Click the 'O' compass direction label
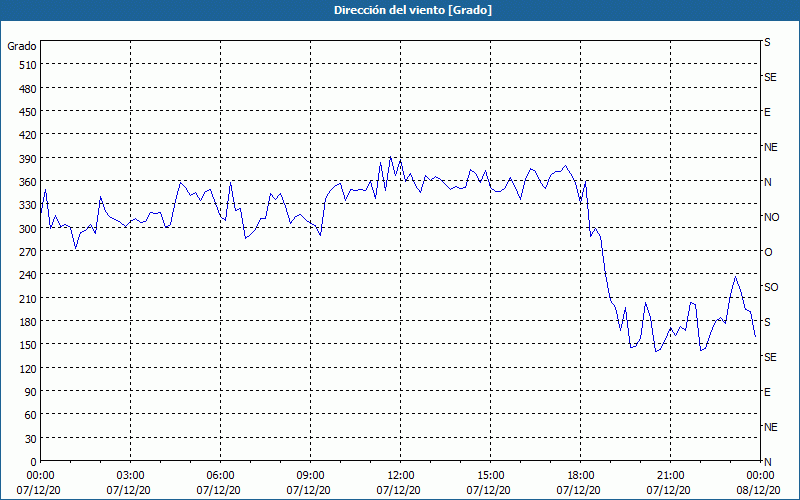The image size is (800, 500). [768, 252]
